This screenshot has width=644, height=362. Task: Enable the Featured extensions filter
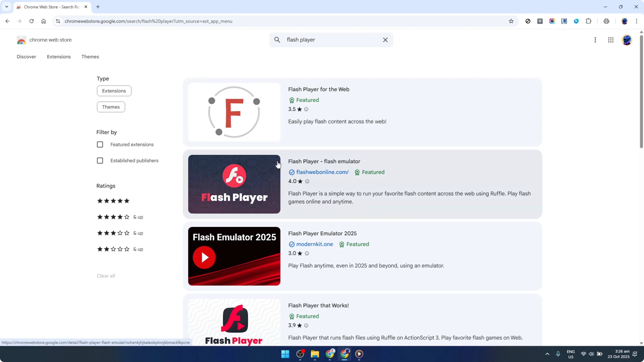(x=100, y=144)
